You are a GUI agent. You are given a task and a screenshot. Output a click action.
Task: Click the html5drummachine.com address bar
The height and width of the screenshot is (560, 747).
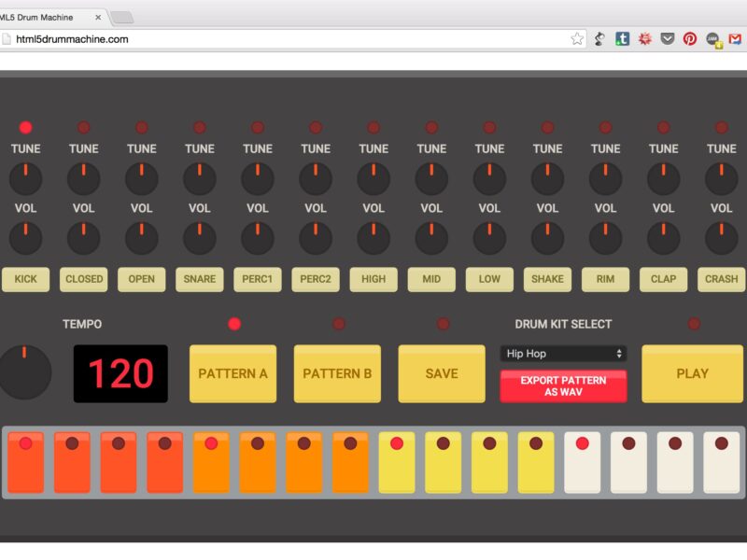(280, 39)
